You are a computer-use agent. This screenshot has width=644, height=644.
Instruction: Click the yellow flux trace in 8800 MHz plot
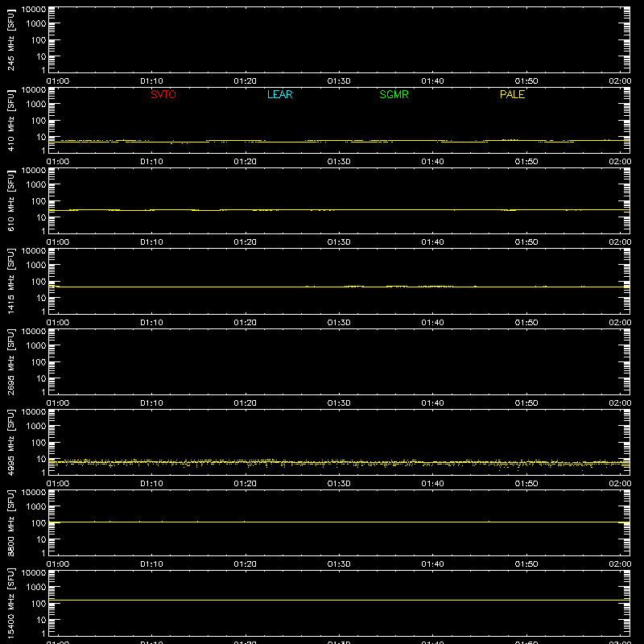[x=339, y=522]
